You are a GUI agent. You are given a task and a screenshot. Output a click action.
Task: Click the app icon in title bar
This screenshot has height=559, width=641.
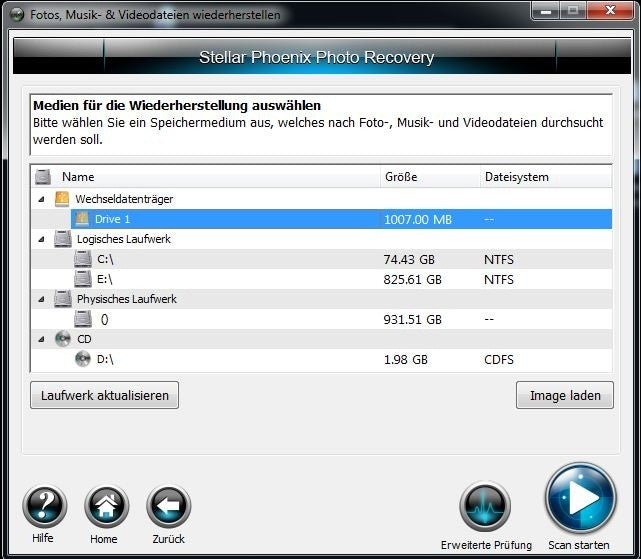point(16,15)
